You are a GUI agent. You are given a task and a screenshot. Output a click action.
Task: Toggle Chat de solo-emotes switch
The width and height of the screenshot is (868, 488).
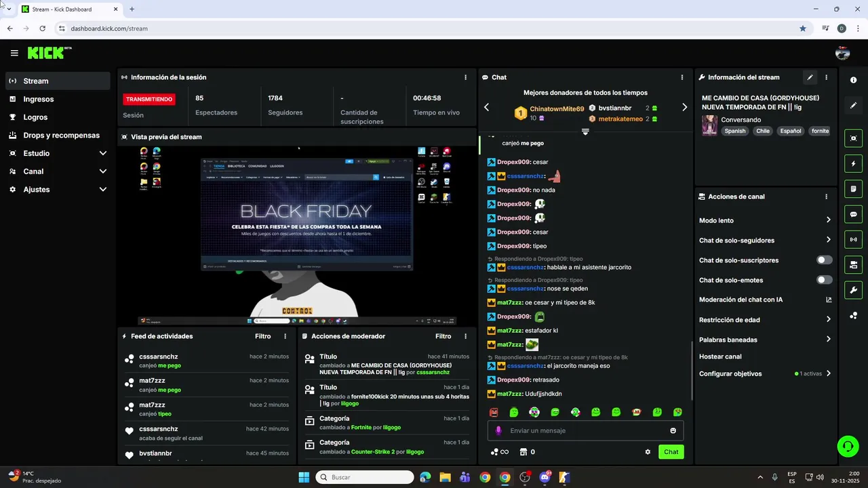point(825,280)
